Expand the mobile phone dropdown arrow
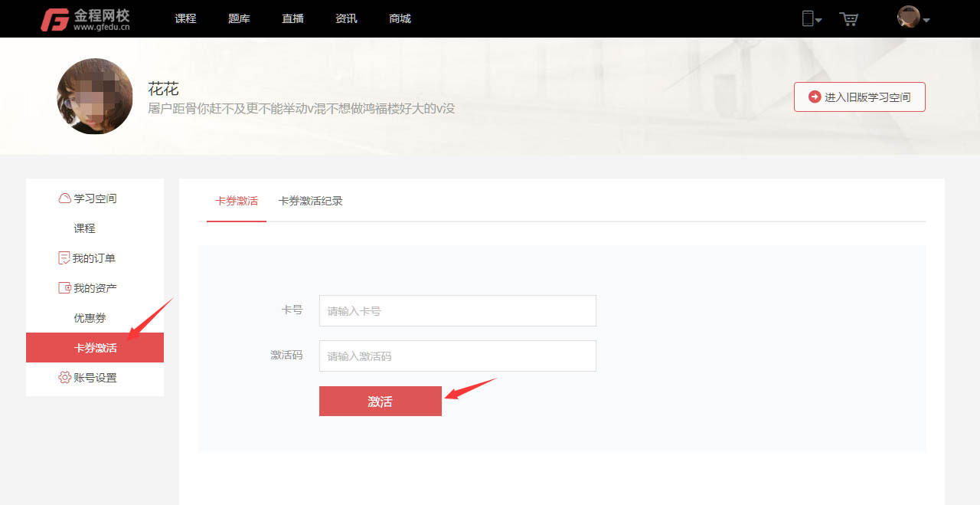 [818, 21]
